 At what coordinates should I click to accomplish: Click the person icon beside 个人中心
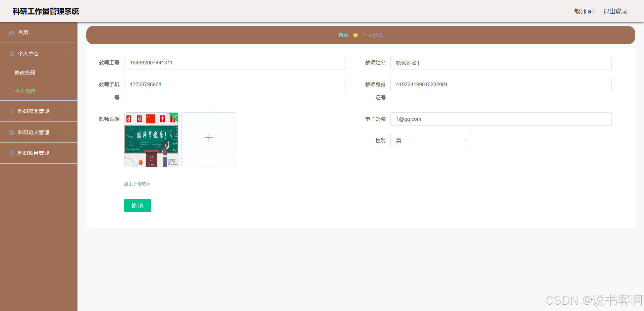(12, 54)
